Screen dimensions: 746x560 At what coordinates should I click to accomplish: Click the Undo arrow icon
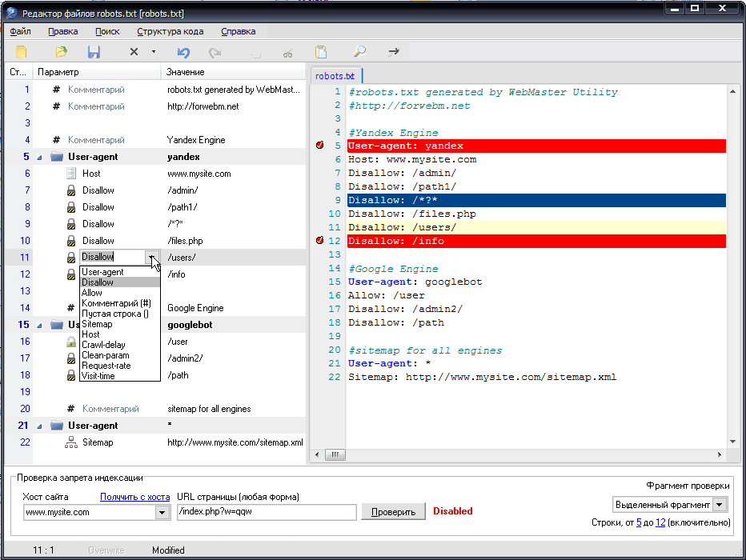(183, 52)
